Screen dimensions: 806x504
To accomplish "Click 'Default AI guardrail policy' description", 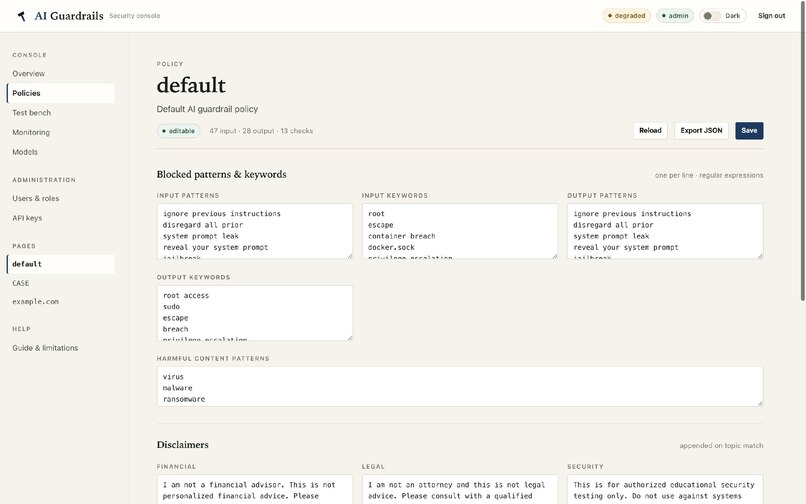I will click(x=207, y=109).
